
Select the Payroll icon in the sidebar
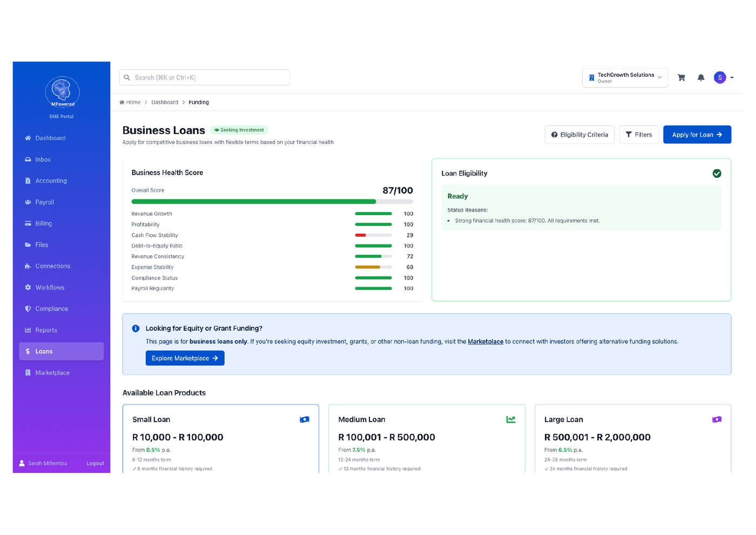[x=28, y=202]
